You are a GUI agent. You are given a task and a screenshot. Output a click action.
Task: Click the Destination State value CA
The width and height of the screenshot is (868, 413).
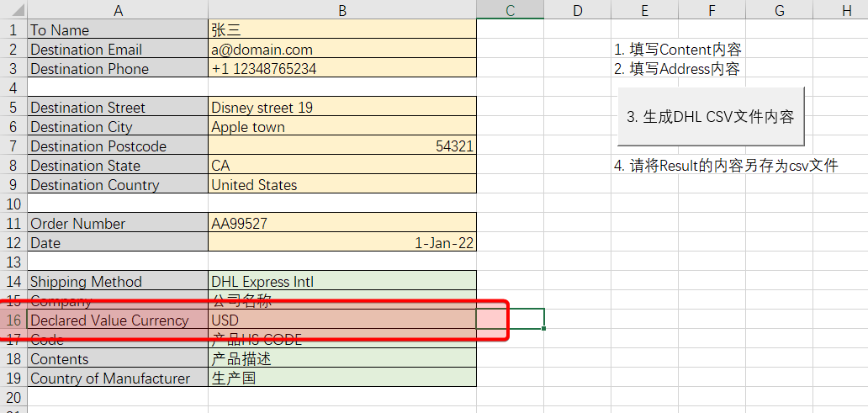341,166
